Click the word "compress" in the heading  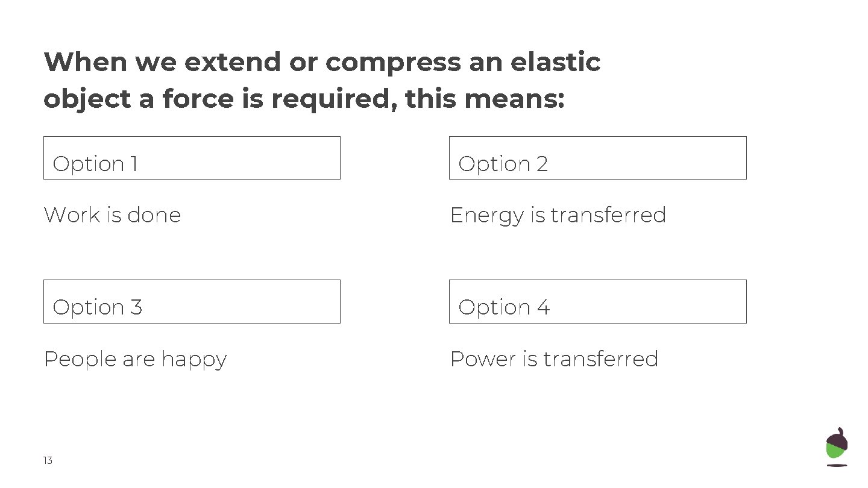[x=394, y=63]
